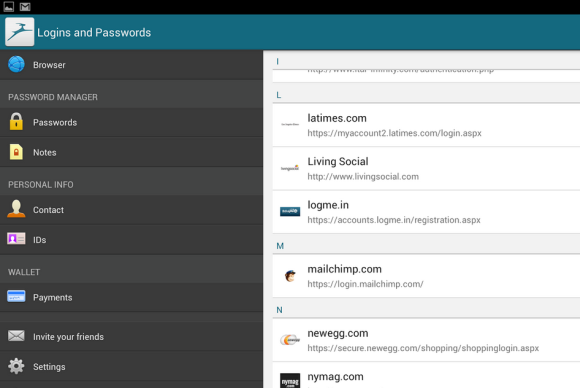
Task: Tap the Dashlane impala logo icon
Action: click(x=20, y=32)
